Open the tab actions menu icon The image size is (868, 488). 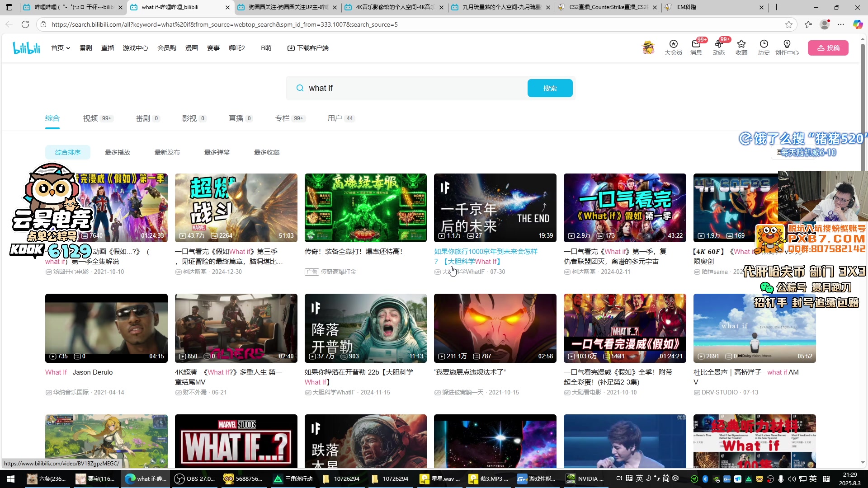point(9,7)
